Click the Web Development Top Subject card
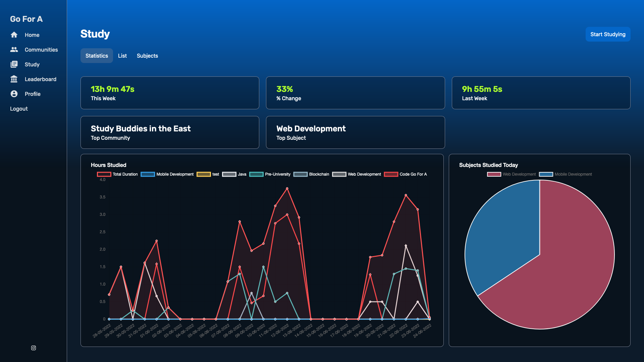The height and width of the screenshot is (362, 644). pyautogui.click(x=355, y=132)
